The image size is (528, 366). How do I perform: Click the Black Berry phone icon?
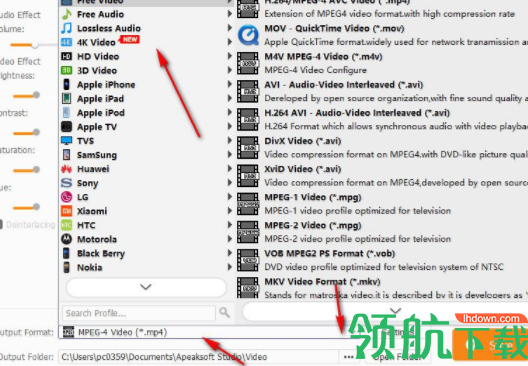coord(66,253)
